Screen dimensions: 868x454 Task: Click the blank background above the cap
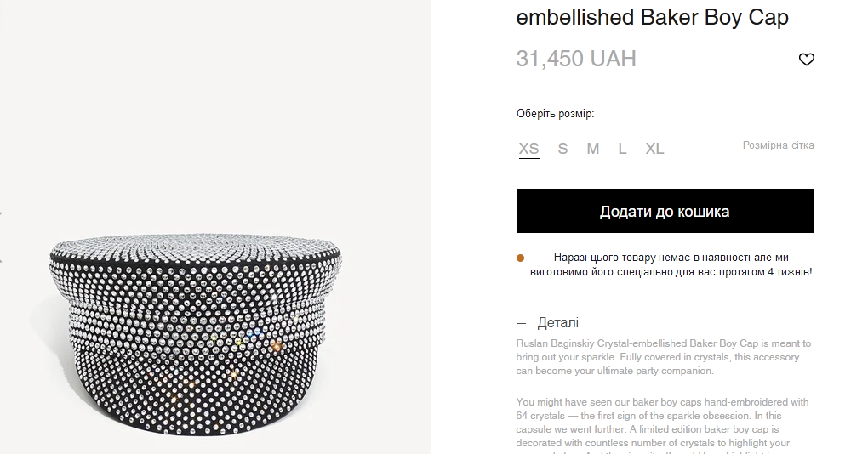tap(213, 111)
